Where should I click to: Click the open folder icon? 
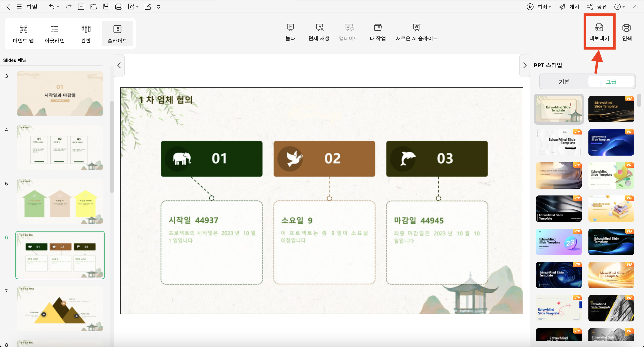[94, 7]
